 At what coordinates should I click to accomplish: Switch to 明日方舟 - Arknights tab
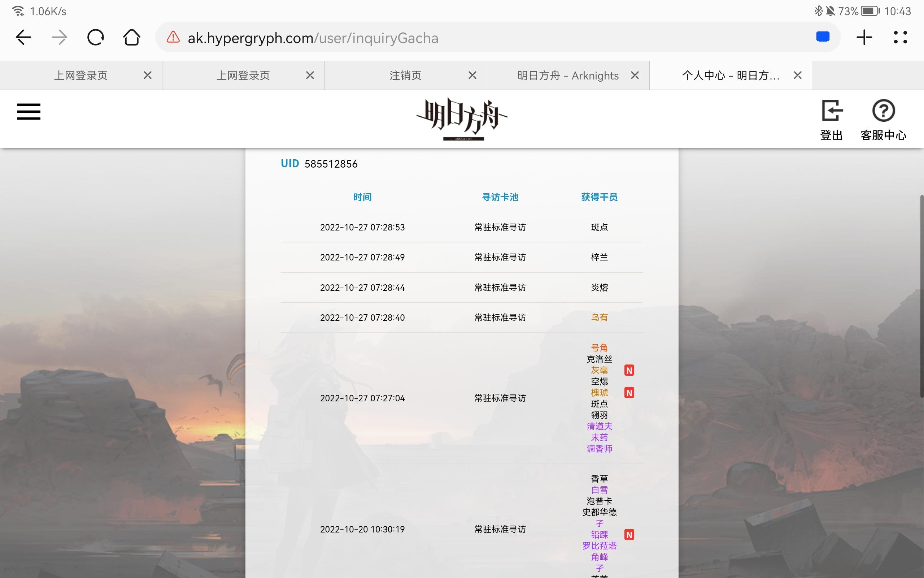tap(568, 75)
